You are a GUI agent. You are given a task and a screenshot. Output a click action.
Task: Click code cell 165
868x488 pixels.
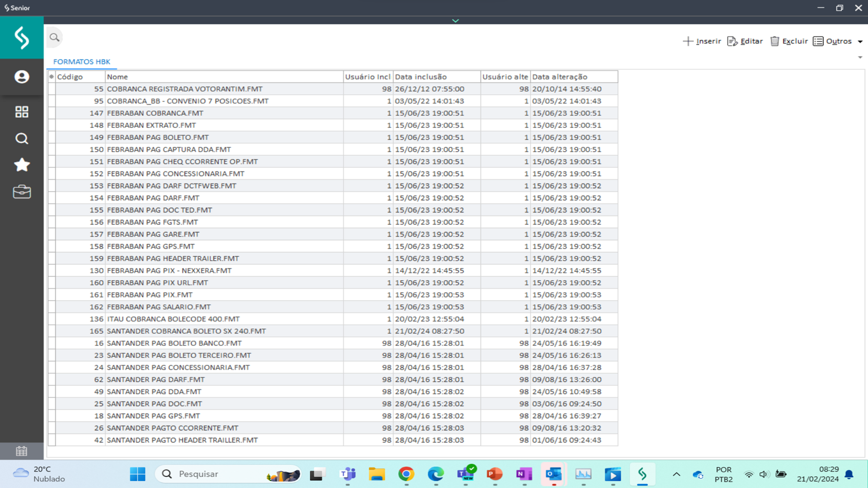tap(80, 331)
